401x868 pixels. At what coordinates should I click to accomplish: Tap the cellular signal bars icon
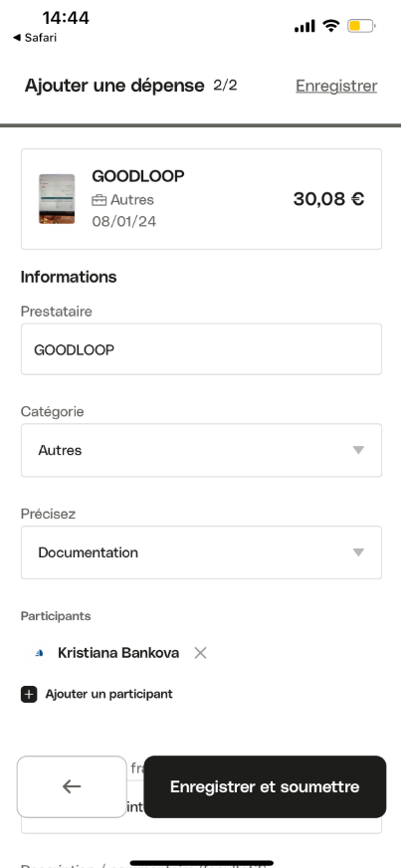point(304,26)
